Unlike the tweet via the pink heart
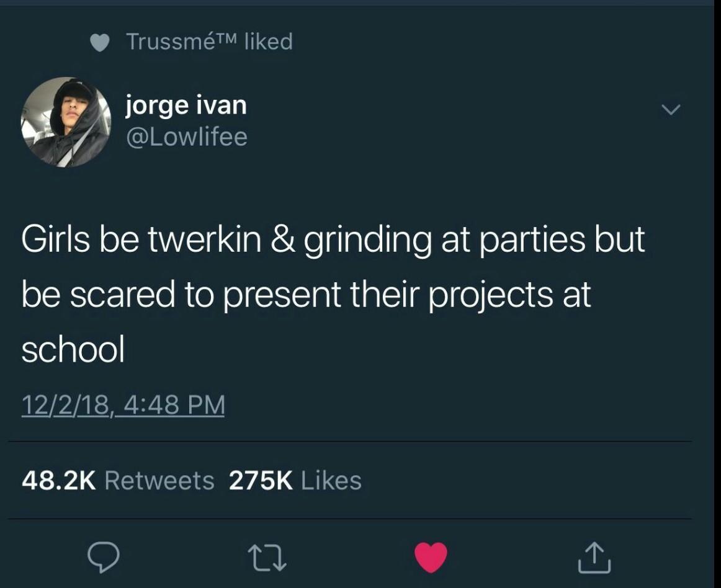 click(431, 557)
